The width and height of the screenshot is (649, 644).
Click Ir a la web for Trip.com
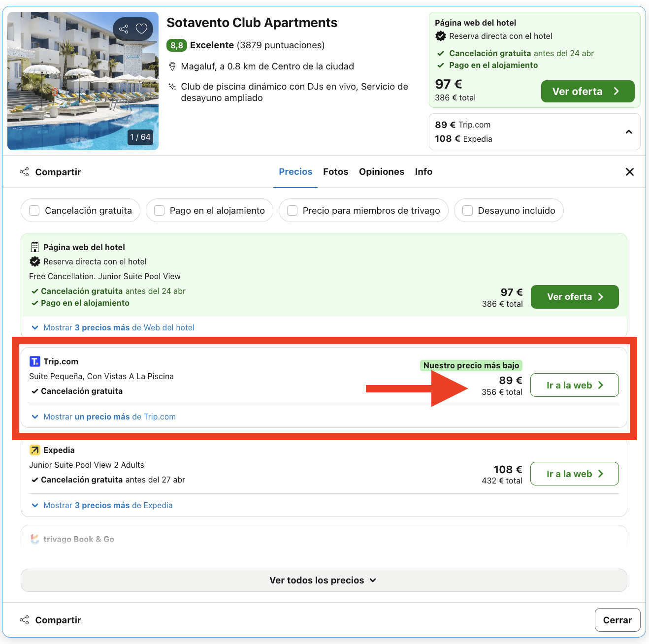point(574,385)
